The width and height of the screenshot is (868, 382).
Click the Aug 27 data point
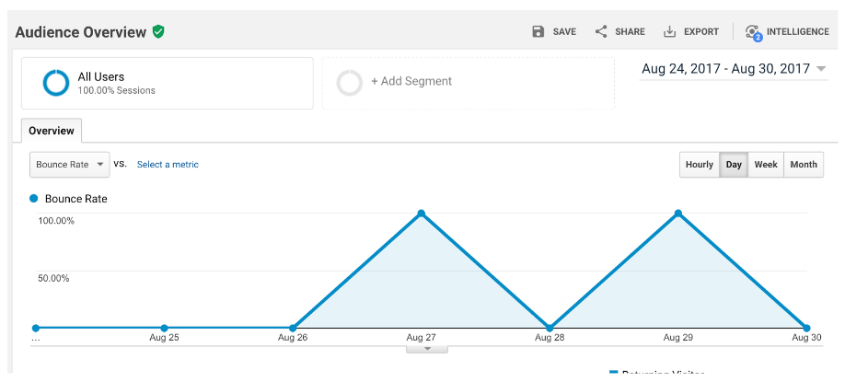click(422, 214)
